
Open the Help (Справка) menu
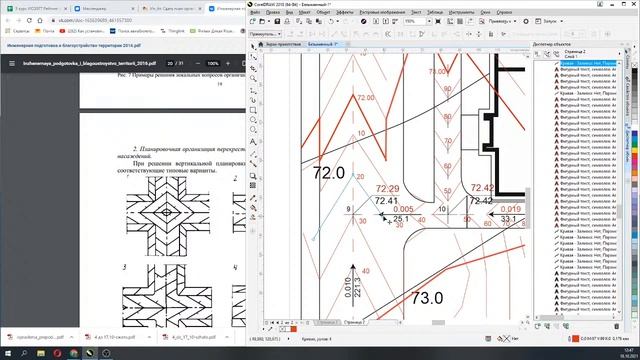tap(504, 12)
